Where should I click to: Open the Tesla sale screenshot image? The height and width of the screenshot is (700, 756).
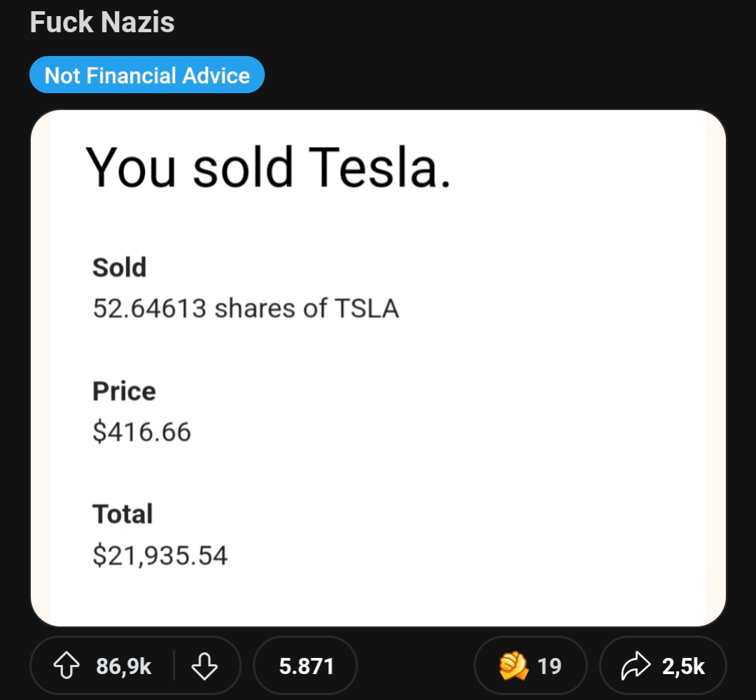click(379, 367)
